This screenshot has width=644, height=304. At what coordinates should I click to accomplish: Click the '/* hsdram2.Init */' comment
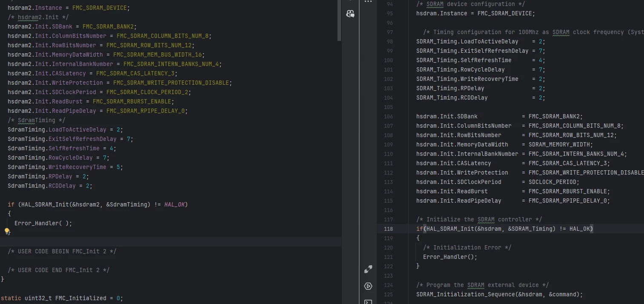[38, 17]
